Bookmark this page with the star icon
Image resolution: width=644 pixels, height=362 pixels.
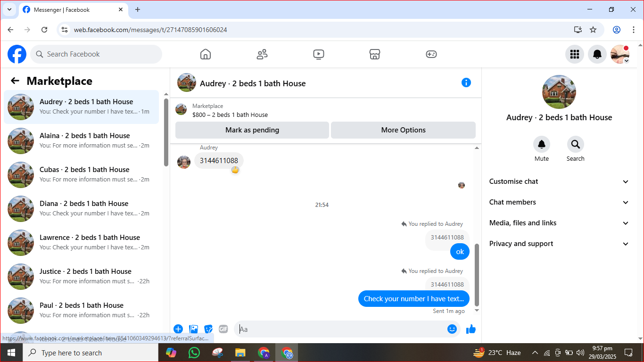tap(593, 30)
